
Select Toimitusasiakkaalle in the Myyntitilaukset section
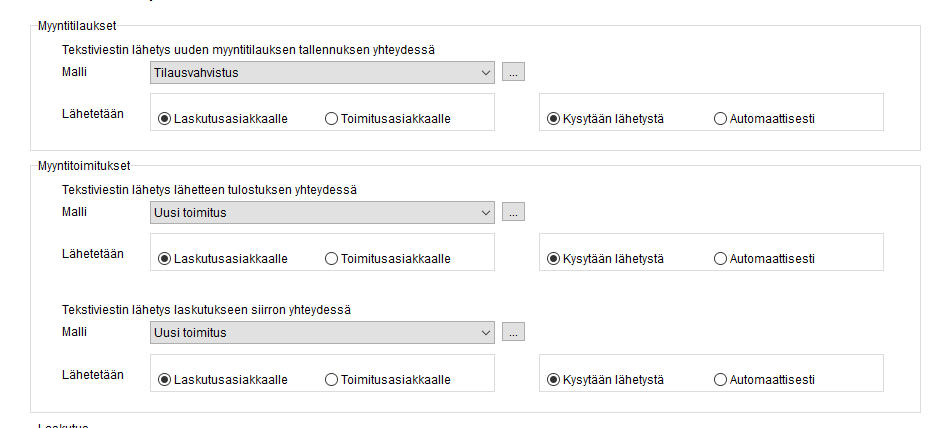332,119
